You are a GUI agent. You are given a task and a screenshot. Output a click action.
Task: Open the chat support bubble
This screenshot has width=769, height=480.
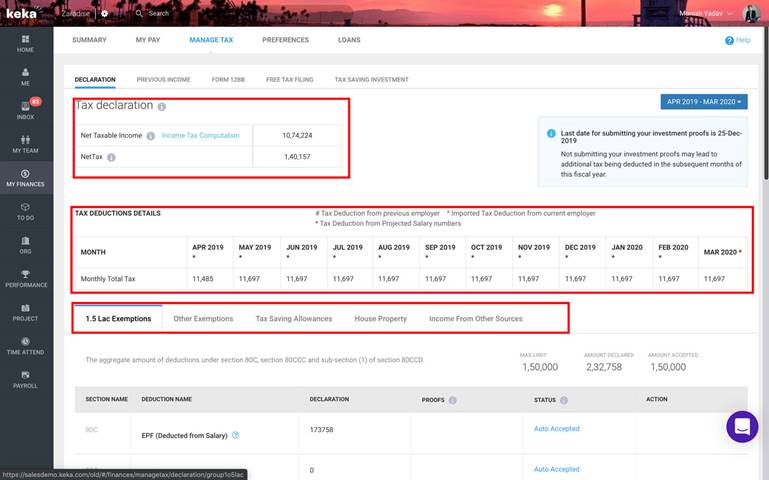pos(742,427)
